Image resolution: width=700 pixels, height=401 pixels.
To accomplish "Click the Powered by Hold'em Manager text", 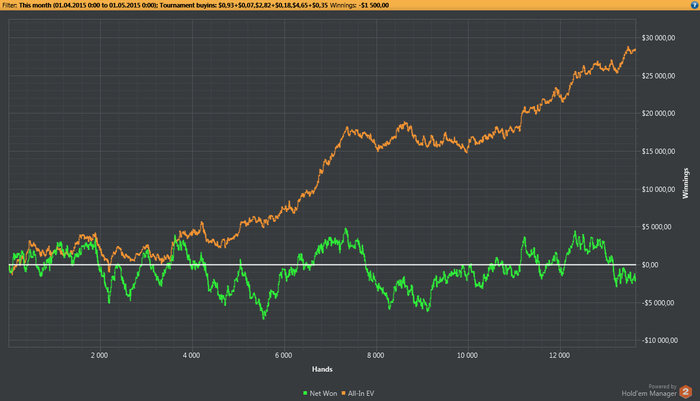I will (x=649, y=390).
